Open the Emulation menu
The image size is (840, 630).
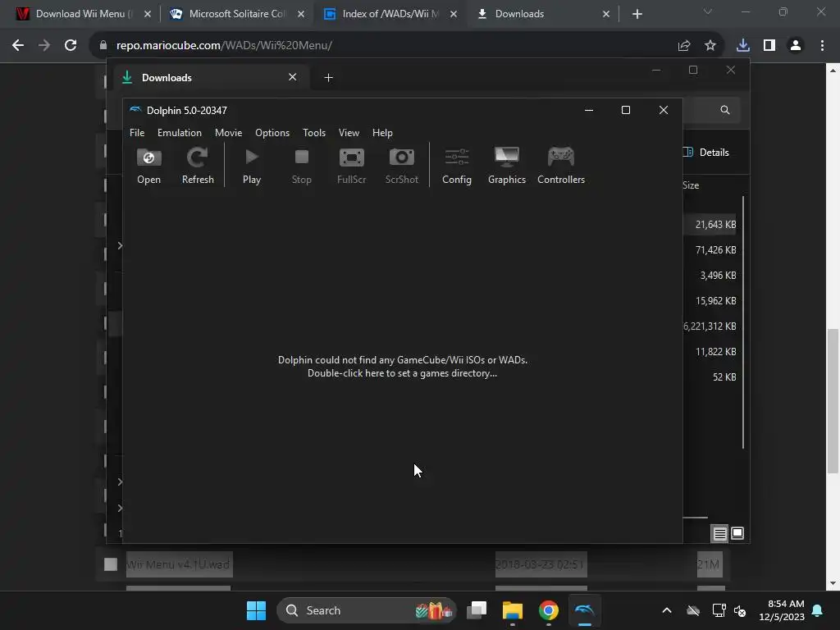point(180,132)
